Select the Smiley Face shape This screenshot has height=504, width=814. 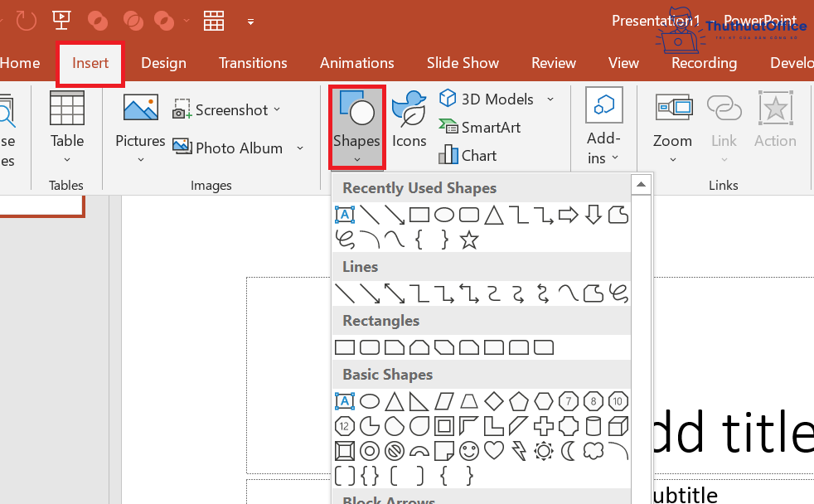(469, 451)
